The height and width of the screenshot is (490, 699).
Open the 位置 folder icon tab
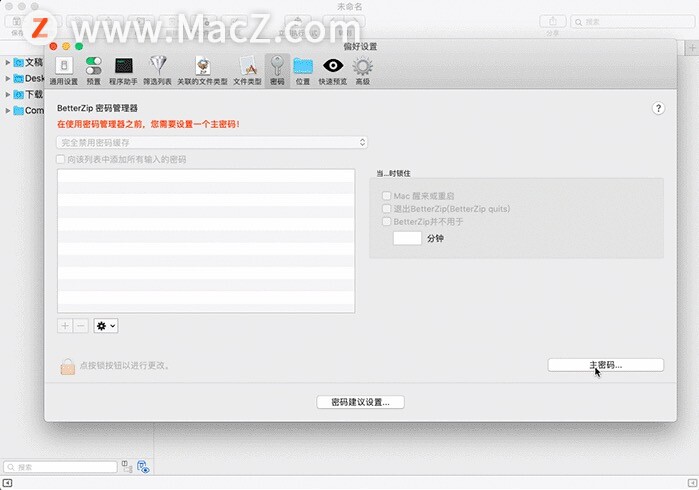(x=303, y=71)
